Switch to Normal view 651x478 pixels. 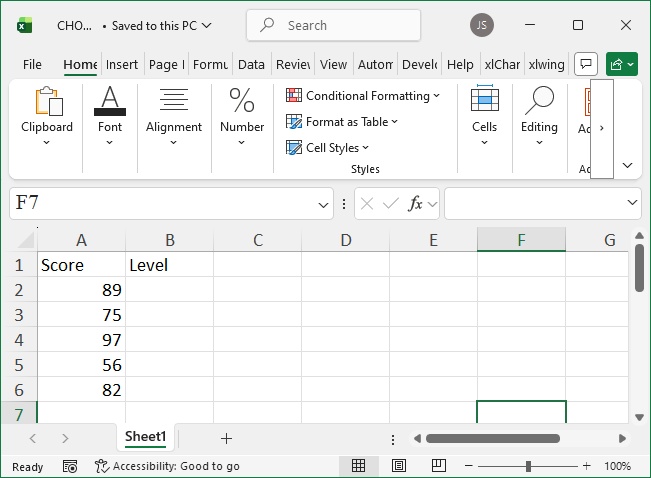tap(358, 466)
